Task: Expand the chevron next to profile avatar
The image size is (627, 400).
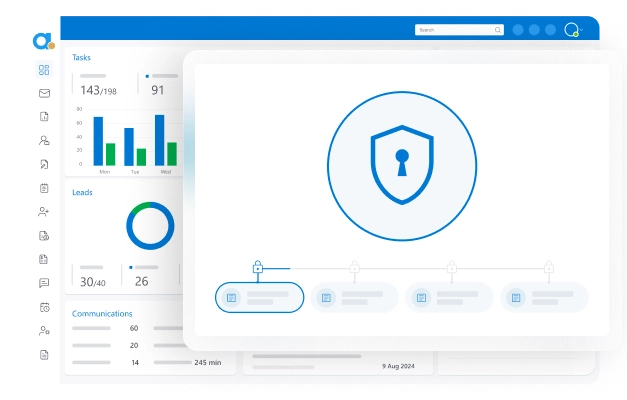Action: (x=581, y=30)
